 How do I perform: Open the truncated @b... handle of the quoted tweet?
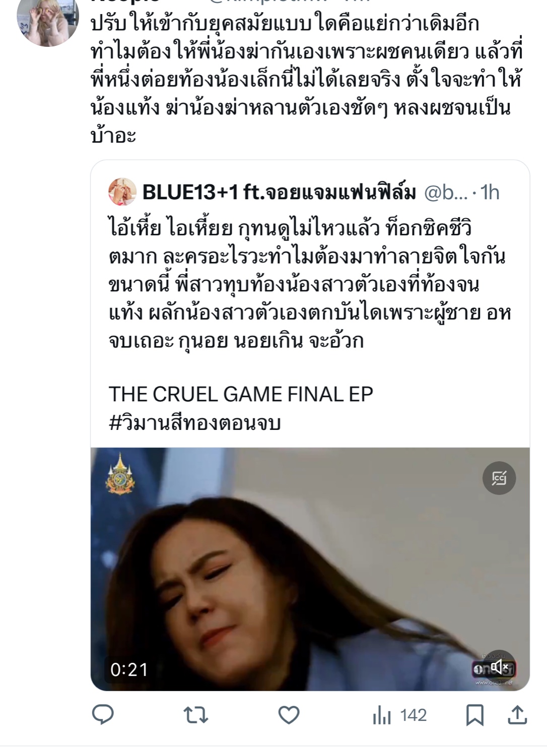tap(446, 192)
